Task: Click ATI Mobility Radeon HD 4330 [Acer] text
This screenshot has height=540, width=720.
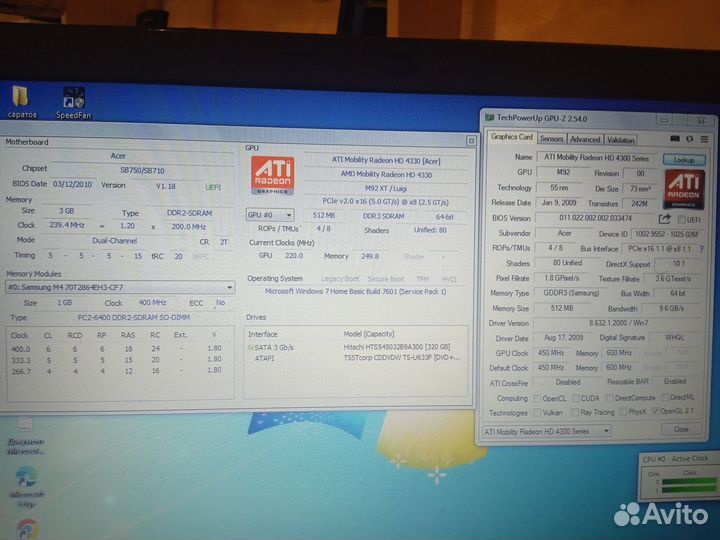Action: 386,161
